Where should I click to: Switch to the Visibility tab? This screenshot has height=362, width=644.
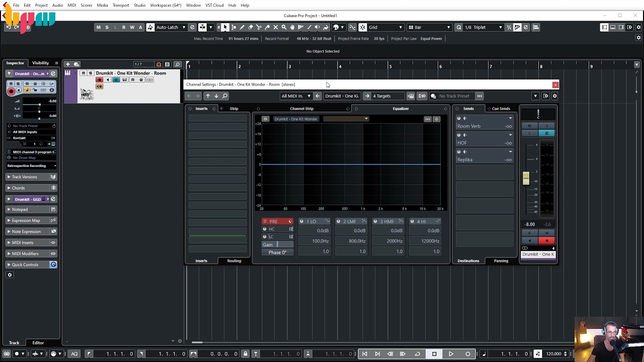pyautogui.click(x=40, y=63)
